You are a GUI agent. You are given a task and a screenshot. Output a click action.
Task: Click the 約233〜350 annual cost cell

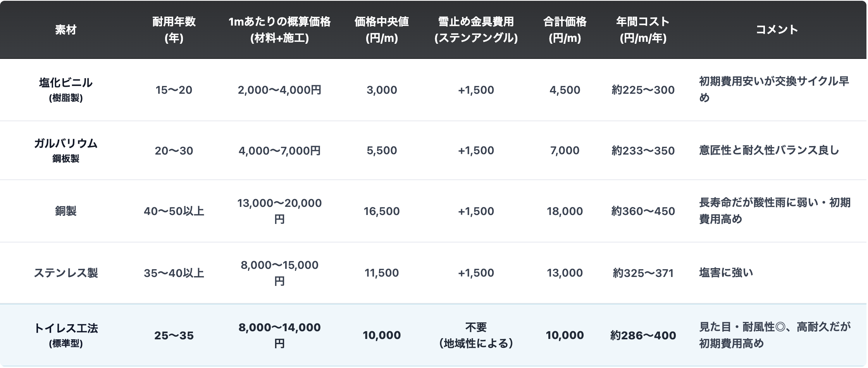[643, 151]
